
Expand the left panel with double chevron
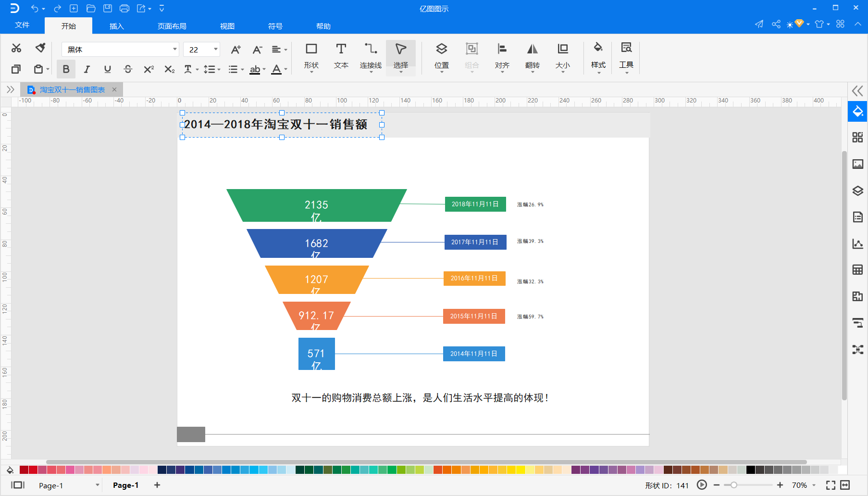11,89
